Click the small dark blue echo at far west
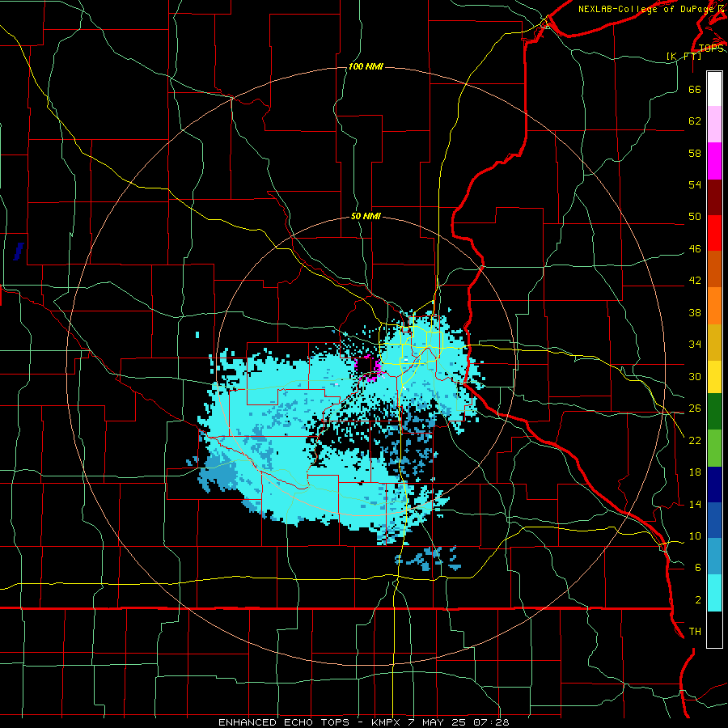728x728 pixels. point(18,252)
